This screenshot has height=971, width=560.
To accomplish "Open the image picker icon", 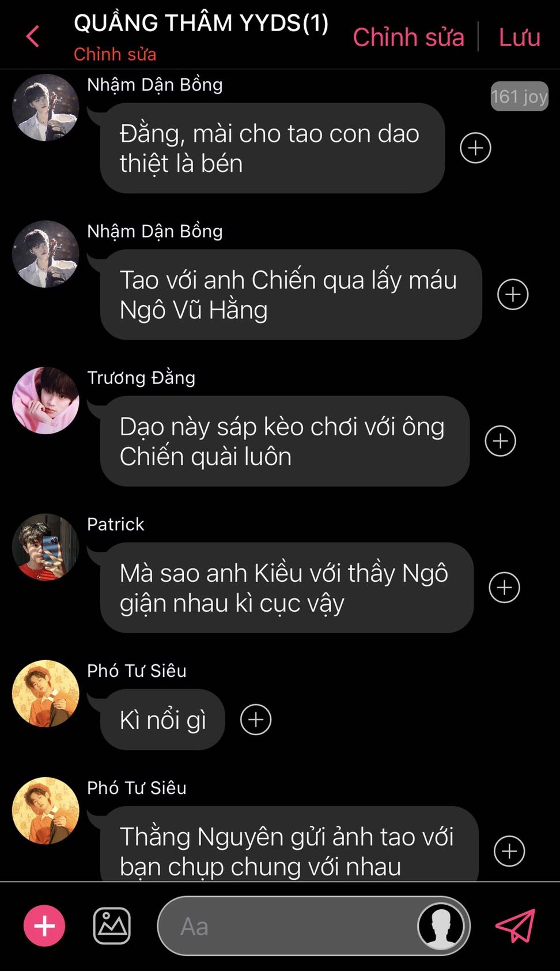I will [x=112, y=925].
